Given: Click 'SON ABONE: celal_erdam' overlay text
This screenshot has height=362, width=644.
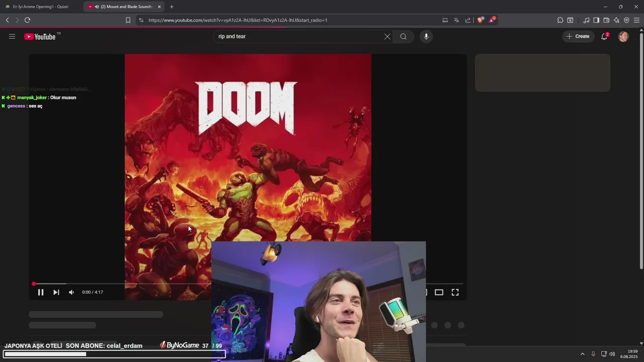Looking at the screenshot, I should pyautogui.click(x=104, y=346).
